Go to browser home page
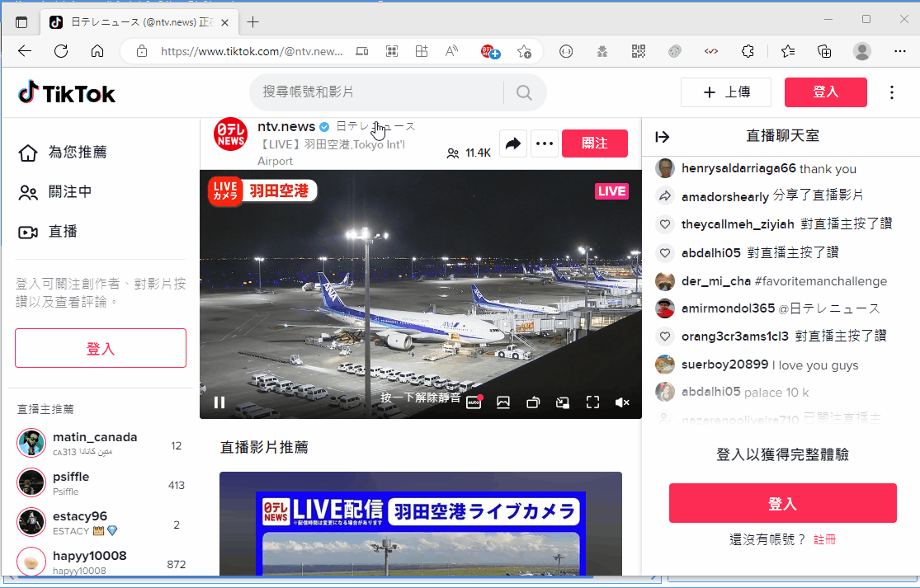 point(97,52)
